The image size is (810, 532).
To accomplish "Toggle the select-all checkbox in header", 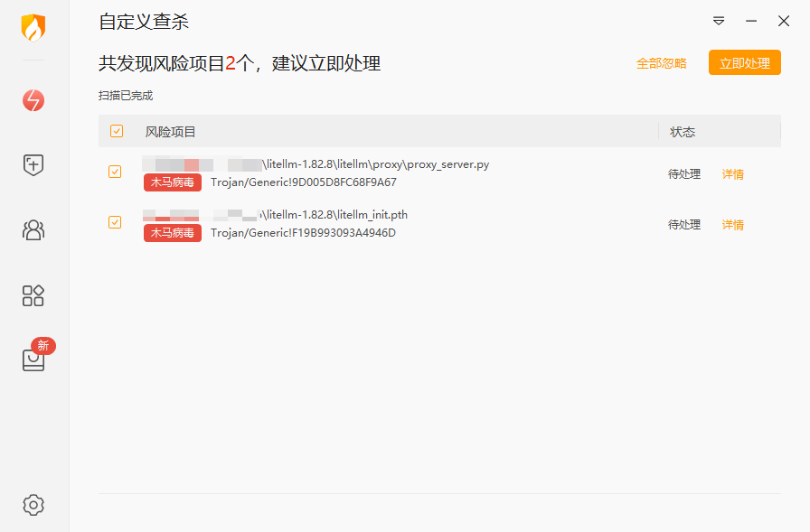I will coord(117,132).
